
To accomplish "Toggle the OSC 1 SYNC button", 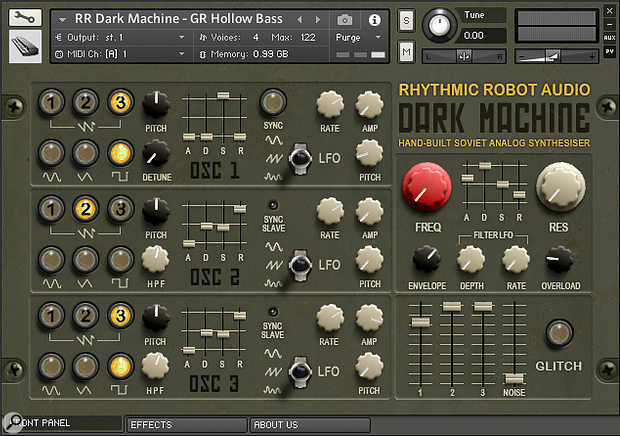I will pyautogui.click(x=273, y=102).
